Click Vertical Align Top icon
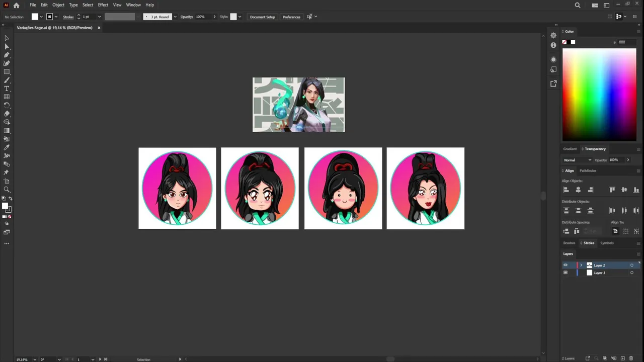 coord(612,190)
